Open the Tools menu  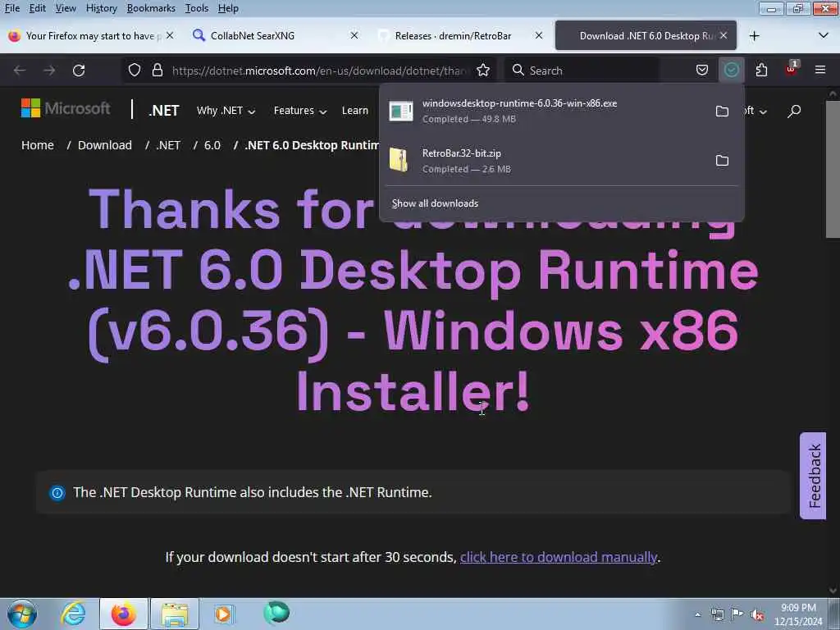coord(197,8)
